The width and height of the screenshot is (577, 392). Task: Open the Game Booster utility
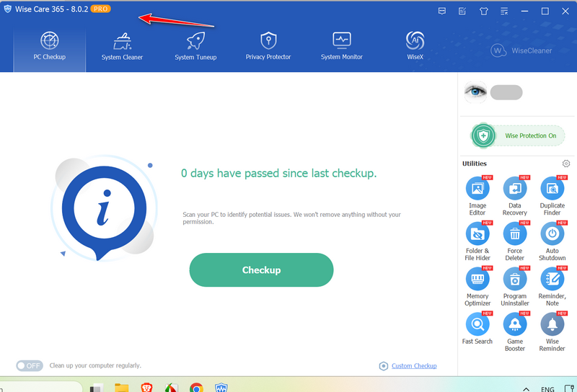coord(515,332)
